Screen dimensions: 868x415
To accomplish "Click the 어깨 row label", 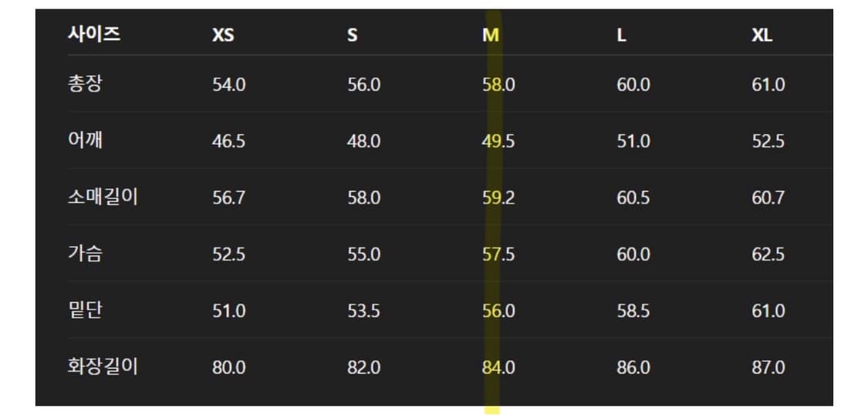I will 85,140.
